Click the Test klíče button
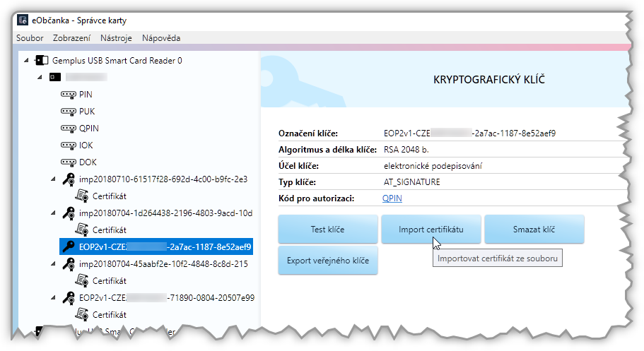This screenshot has height=351, width=644. pyautogui.click(x=328, y=229)
